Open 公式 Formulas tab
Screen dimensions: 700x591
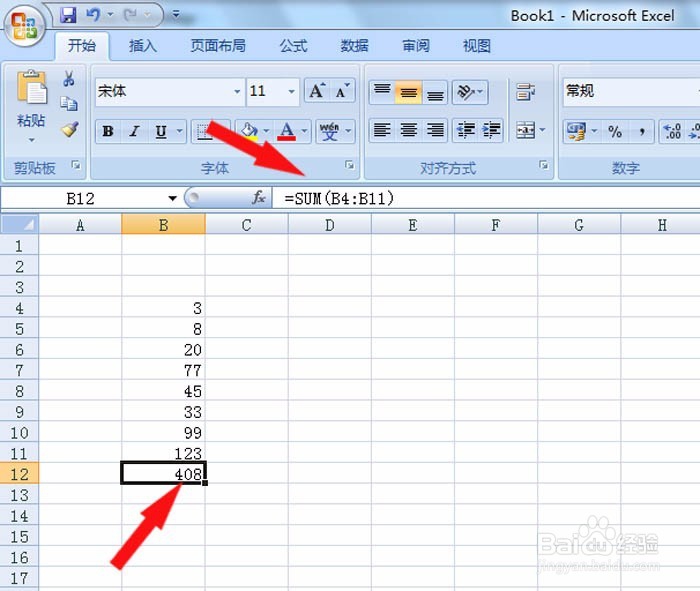[293, 46]
